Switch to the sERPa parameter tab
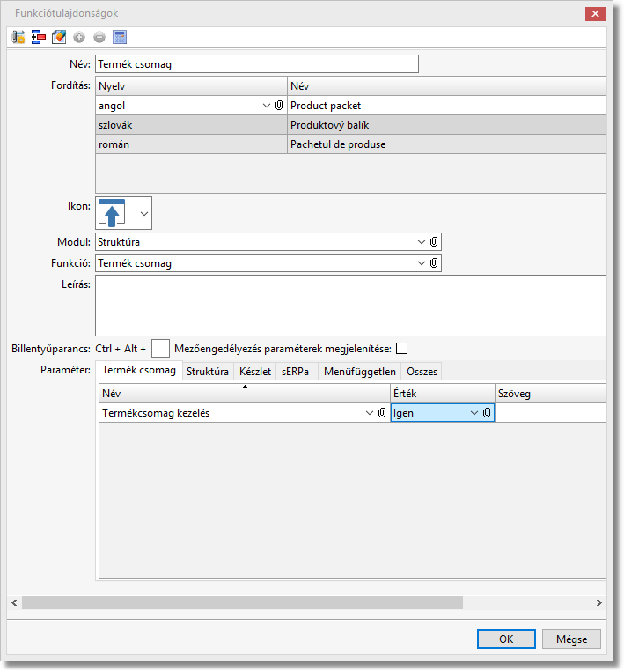This screenshot has width=624, height=672. pyautogui.click(x=296, y=372)
